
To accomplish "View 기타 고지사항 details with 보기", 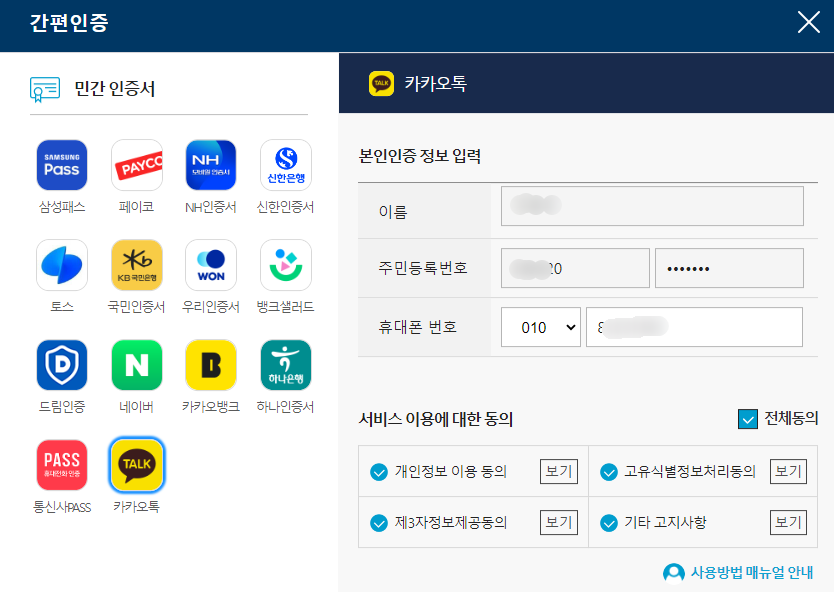I will tap(788, 522).
